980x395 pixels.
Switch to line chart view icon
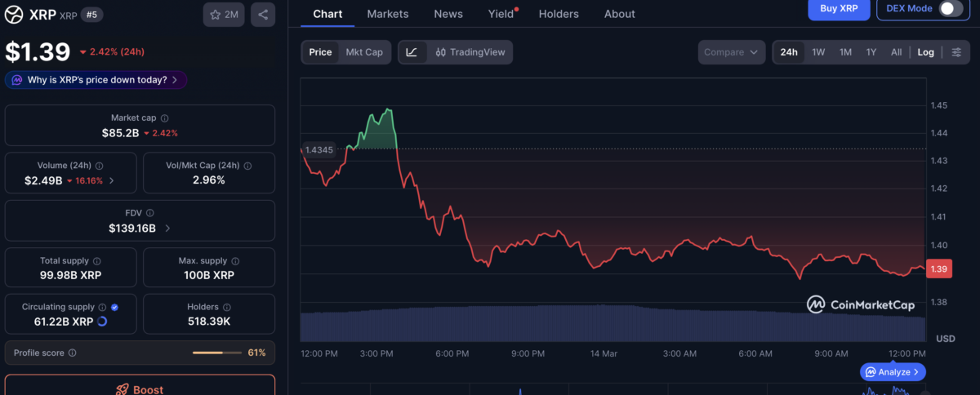click(x=412, y=51)
